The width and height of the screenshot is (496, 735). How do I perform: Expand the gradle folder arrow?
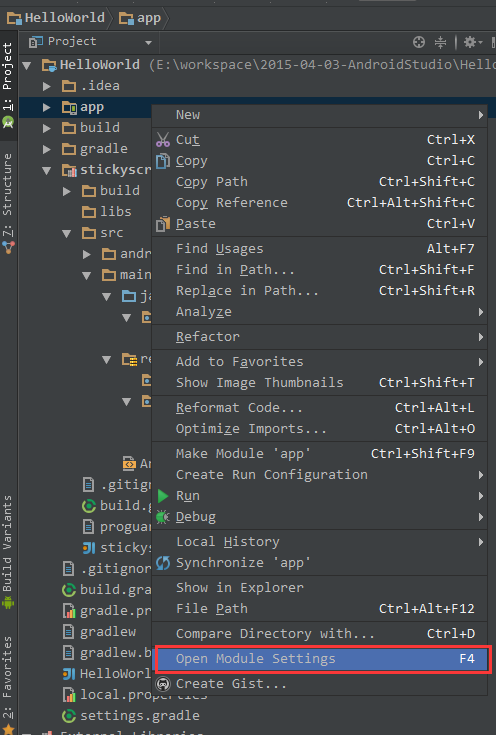(46, 149)
